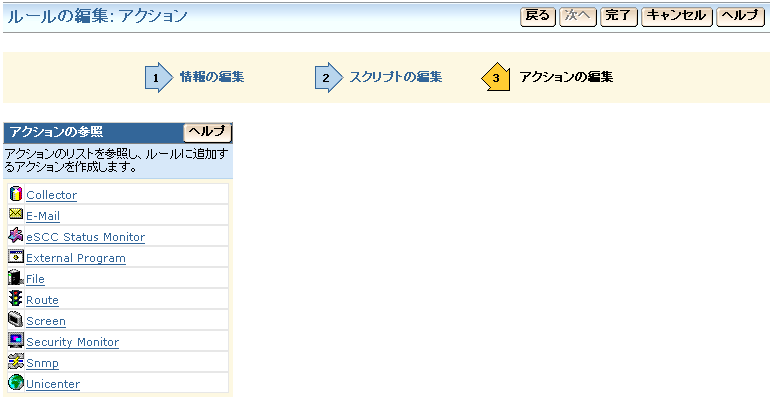
Task: Click the 戻る button
Action: pos(538,17)
